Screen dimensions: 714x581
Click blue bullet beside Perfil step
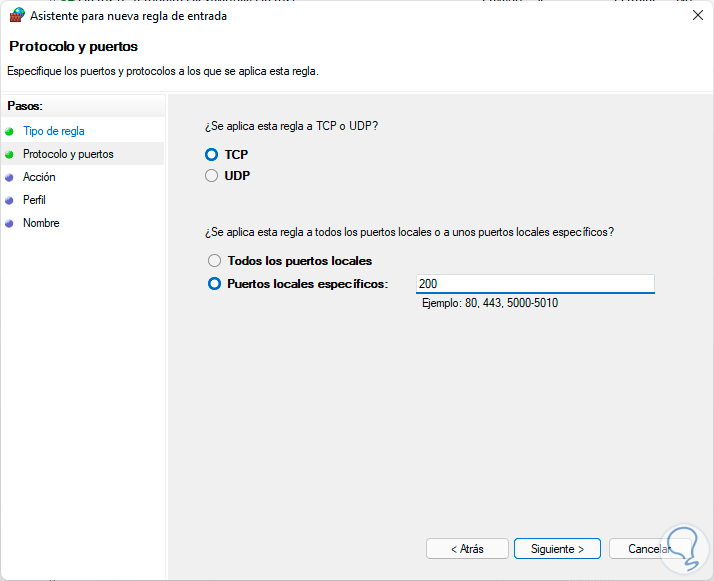[10, 200]
